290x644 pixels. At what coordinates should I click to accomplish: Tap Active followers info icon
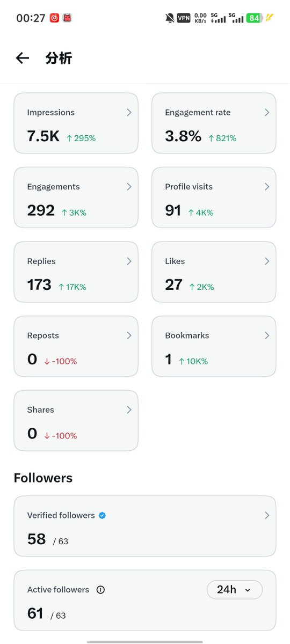pyautogui.click(x=100, y=590)
